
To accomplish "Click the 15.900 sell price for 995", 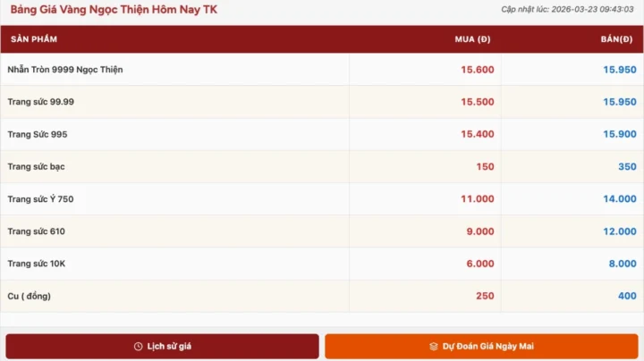I will pos(619,134).
